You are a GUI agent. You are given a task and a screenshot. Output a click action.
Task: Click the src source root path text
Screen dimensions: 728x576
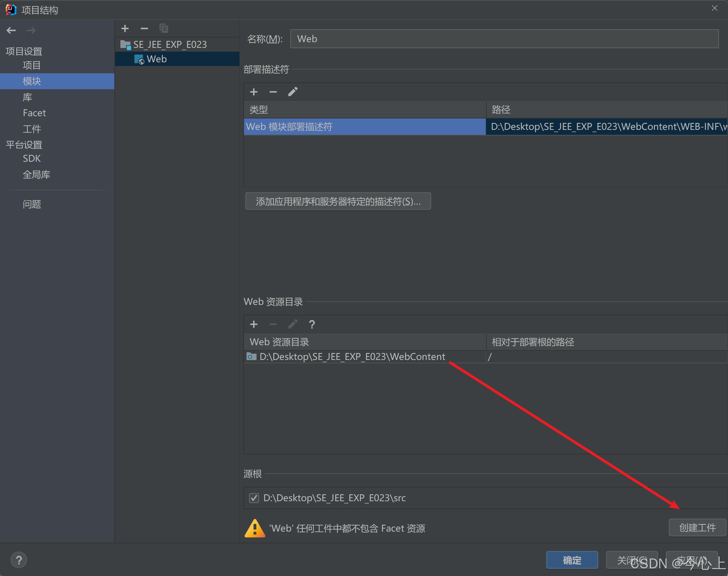coord(334,498)
